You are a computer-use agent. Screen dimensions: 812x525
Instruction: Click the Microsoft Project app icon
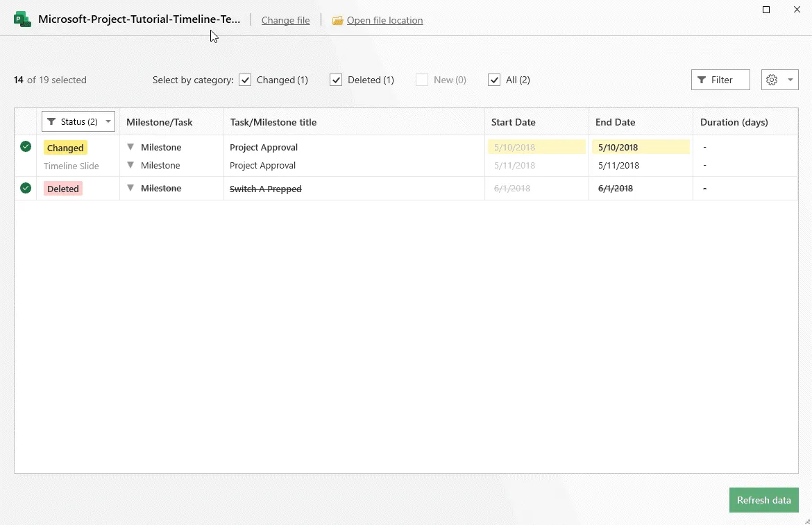(23, 19)
